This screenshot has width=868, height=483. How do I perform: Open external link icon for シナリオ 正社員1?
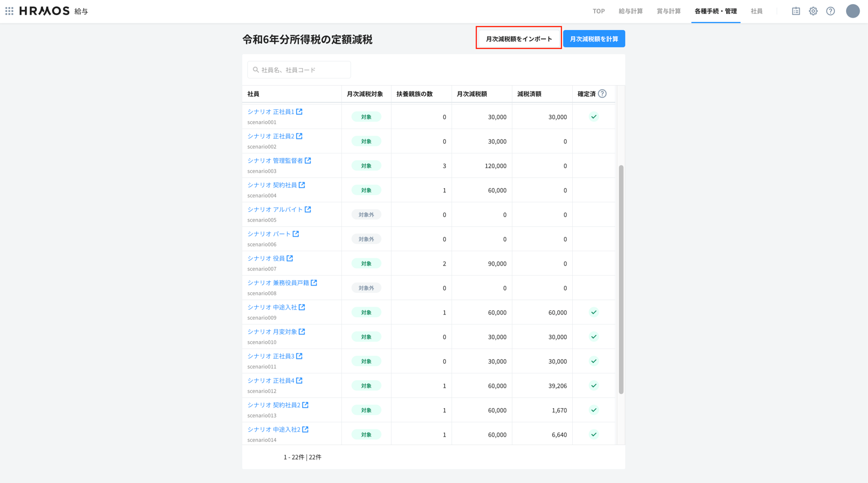299,112
